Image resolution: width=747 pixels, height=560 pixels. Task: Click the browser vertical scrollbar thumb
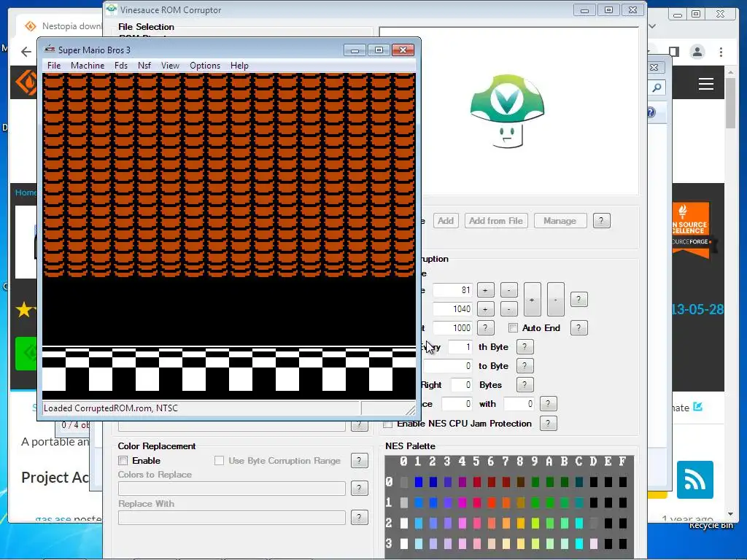pos(730,102)
